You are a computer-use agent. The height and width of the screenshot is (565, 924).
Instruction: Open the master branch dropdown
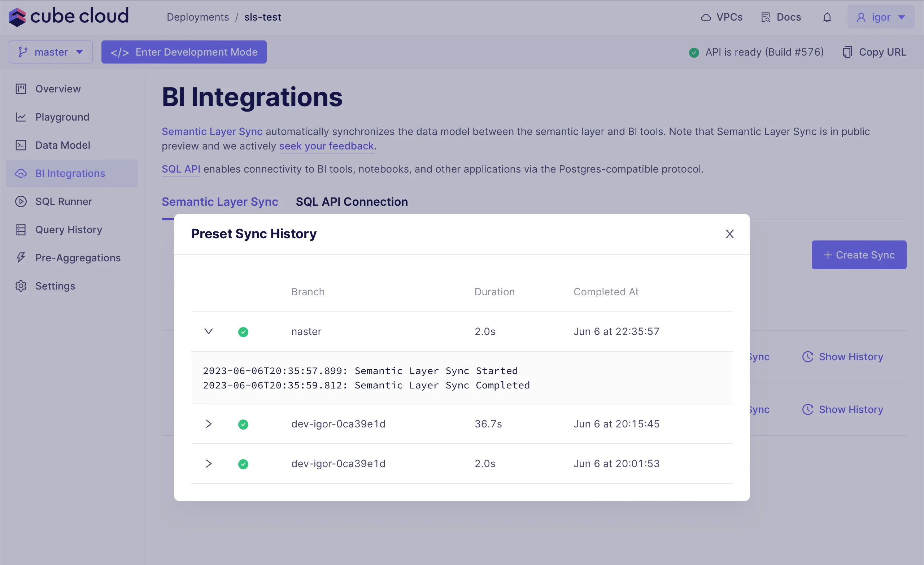point(51,52)
